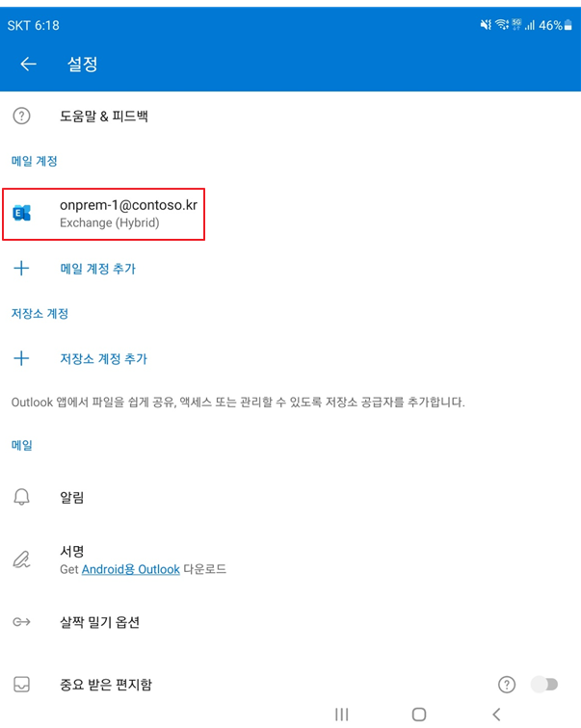Tap Android recent apps button
Screen dimensions: 581x728
[342, 715]
